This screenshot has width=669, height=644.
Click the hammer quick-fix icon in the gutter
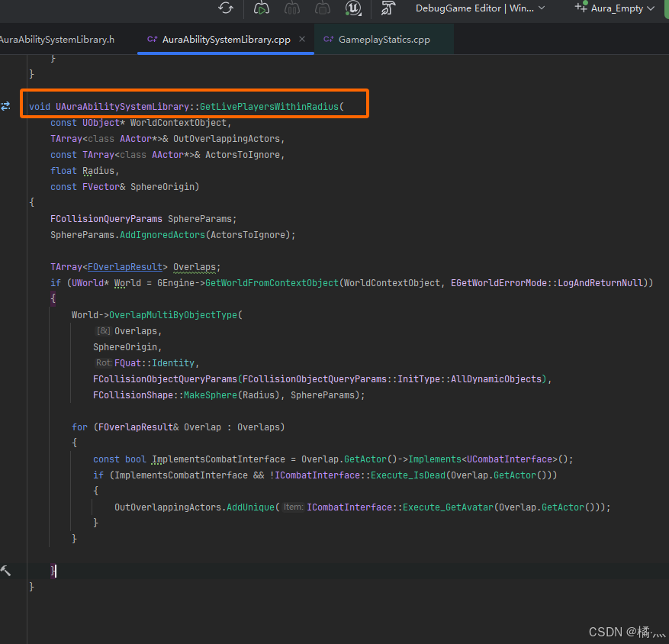click(5, 571)
